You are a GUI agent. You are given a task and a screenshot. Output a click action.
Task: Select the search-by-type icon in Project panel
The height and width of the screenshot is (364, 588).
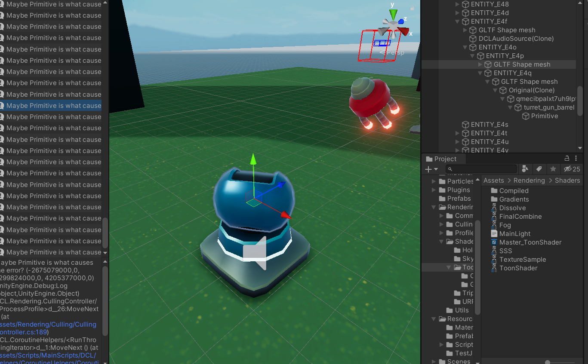pyautogui.click(x=525, y=169)
